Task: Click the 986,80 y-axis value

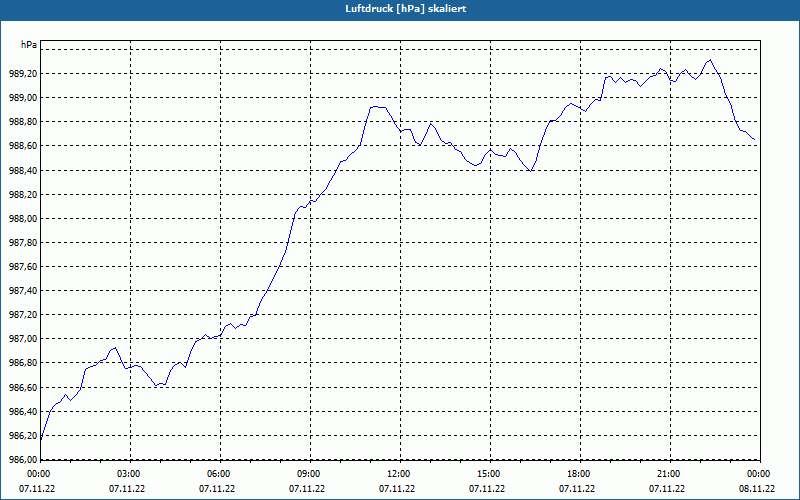Action: 23,363
